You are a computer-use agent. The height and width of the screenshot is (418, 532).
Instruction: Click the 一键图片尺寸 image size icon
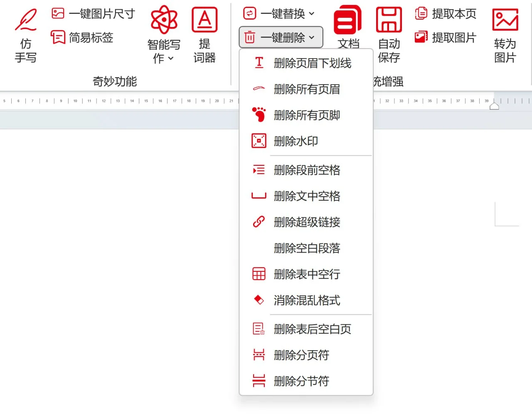58,13
